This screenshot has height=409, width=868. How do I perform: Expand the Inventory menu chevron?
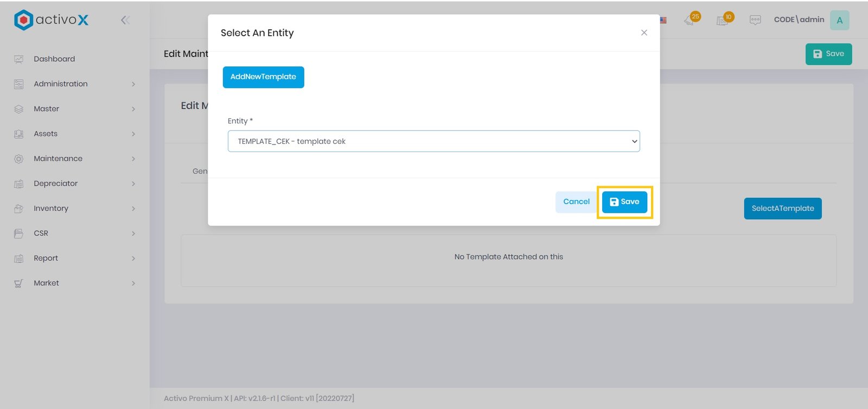(133, 209)
